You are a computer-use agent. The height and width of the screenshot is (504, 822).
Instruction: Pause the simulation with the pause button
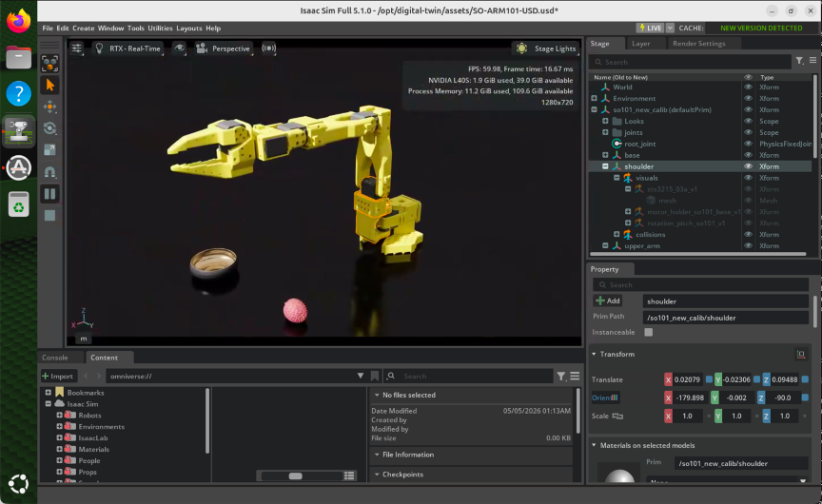pos(49,194)
